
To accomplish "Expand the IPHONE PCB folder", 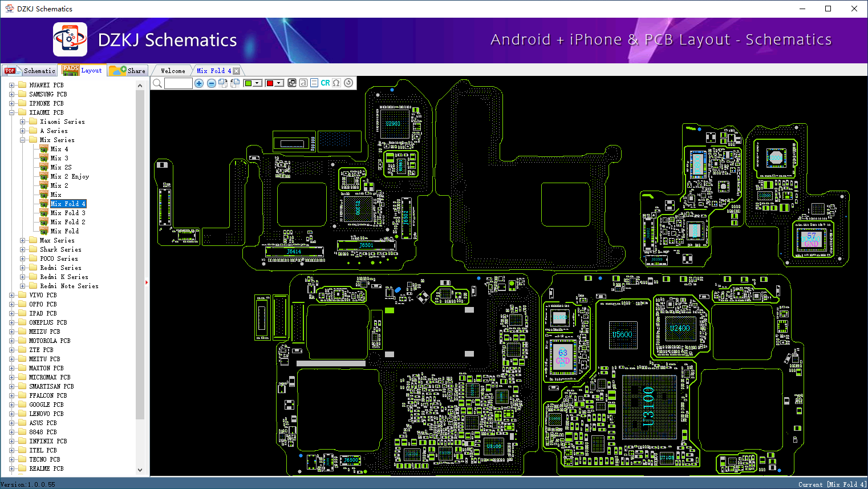I will 12,103.
